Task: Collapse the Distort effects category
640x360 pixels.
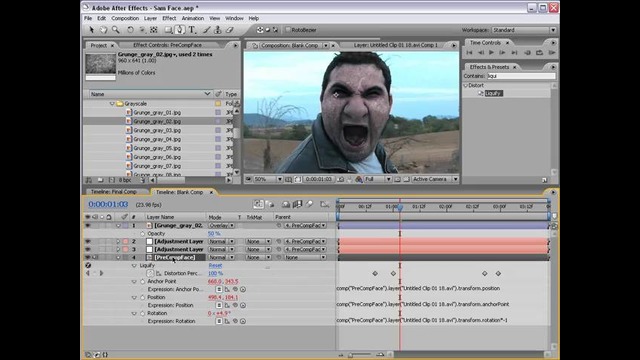Action: tap(465, 85)
